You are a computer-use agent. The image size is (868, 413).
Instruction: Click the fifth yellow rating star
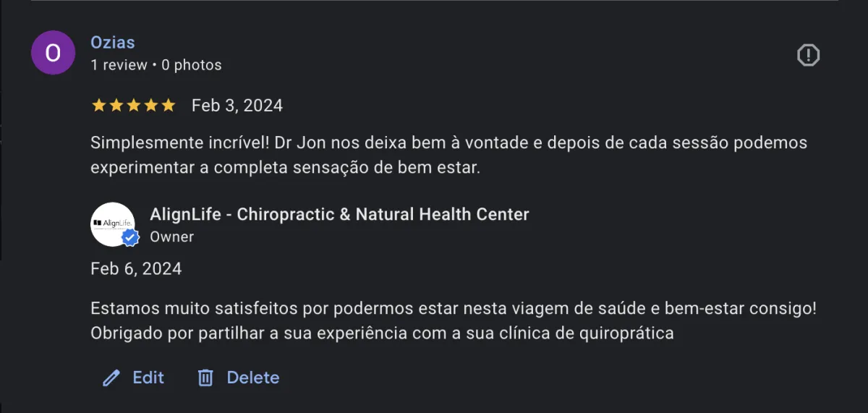point(168,106)
